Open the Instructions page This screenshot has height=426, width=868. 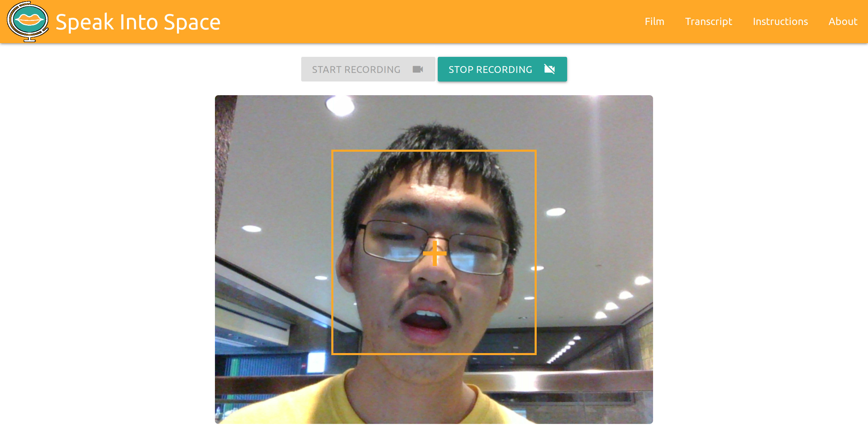pyautogui.click(x=780, y=22)
